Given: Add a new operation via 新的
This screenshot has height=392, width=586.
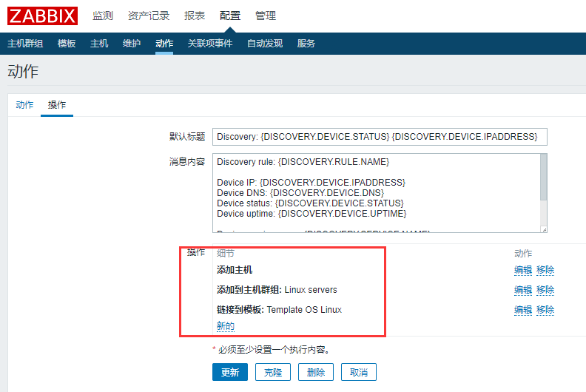Looking at the screenshot, I should [x=226, y=326].
